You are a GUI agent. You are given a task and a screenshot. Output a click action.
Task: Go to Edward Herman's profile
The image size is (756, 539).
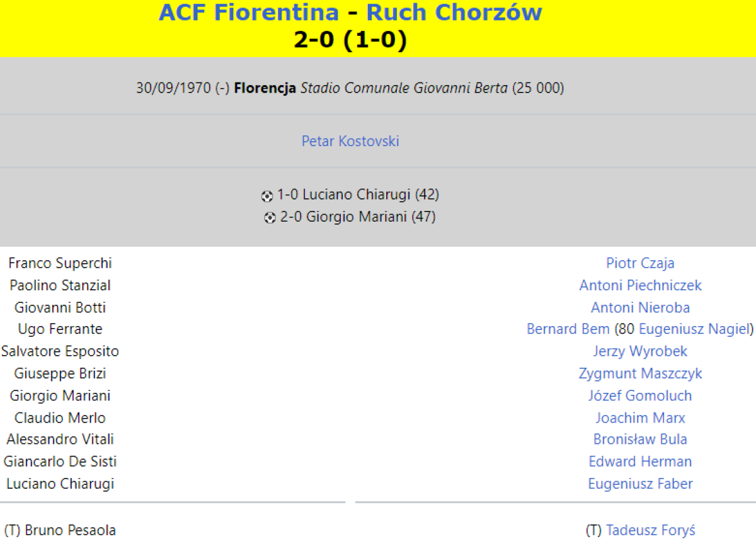tap(640, 461)
